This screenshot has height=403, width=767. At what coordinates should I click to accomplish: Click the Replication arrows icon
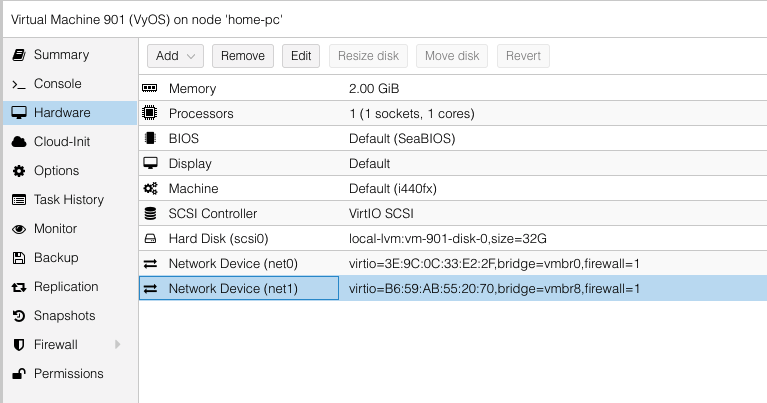pyautogui.click(x=18, y=287)
